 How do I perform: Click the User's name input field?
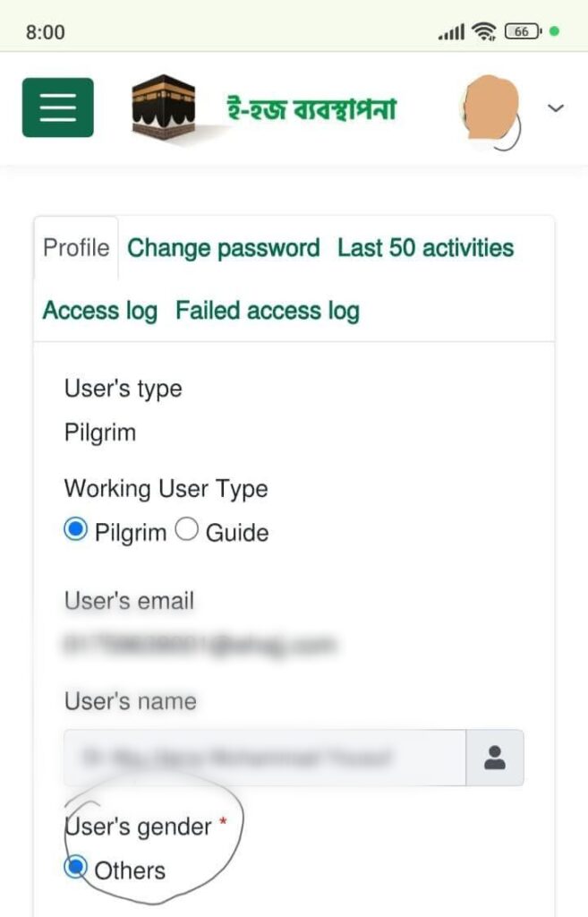264,758
